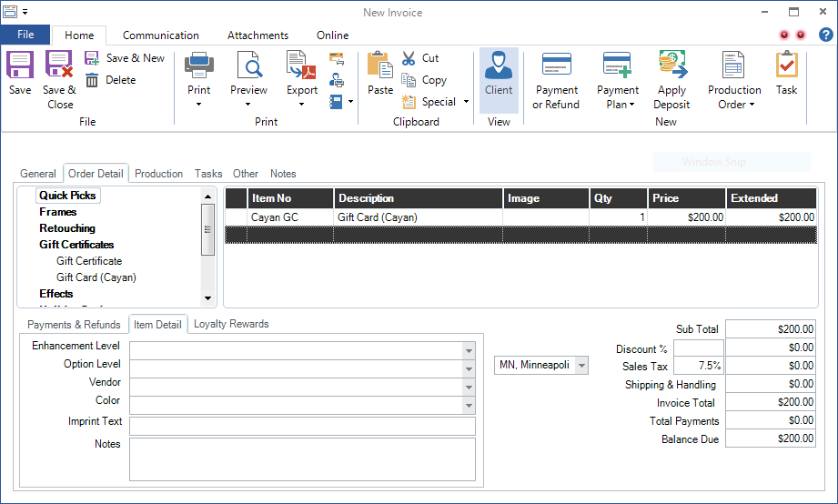The height and width of the screenshot is (504, 838).
Task: Select the Retouching category
Action: [x=67, y=228]
